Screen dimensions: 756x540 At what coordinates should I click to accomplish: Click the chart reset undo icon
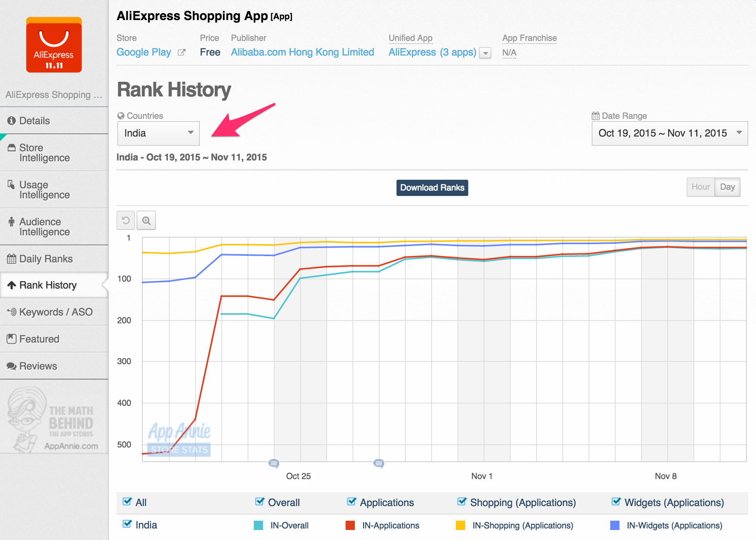(x=126, y=220)
